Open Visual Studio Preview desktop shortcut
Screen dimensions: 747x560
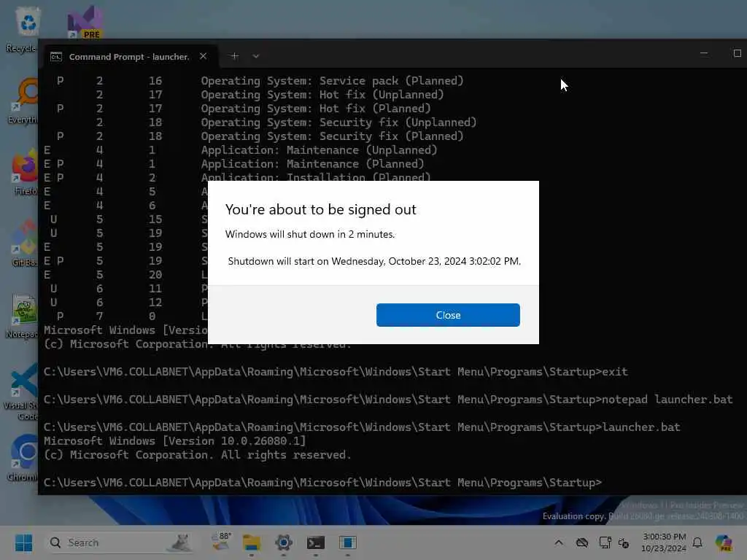click(86, 23)
